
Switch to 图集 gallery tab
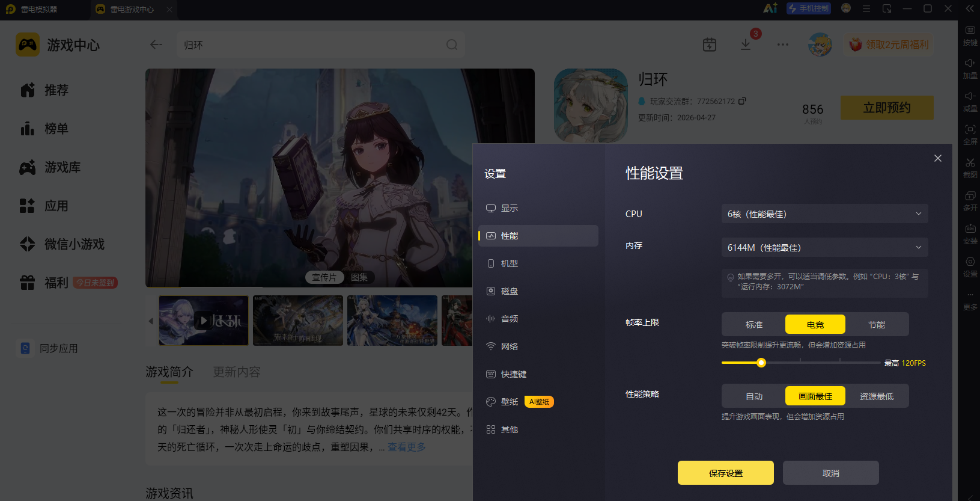[x=359, y=277]
